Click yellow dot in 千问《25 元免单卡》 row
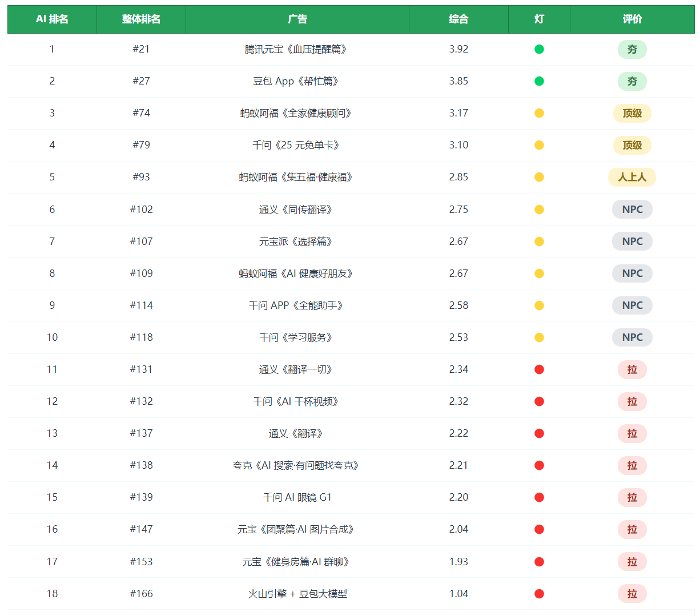700x616 pixels. click(539, 145)
